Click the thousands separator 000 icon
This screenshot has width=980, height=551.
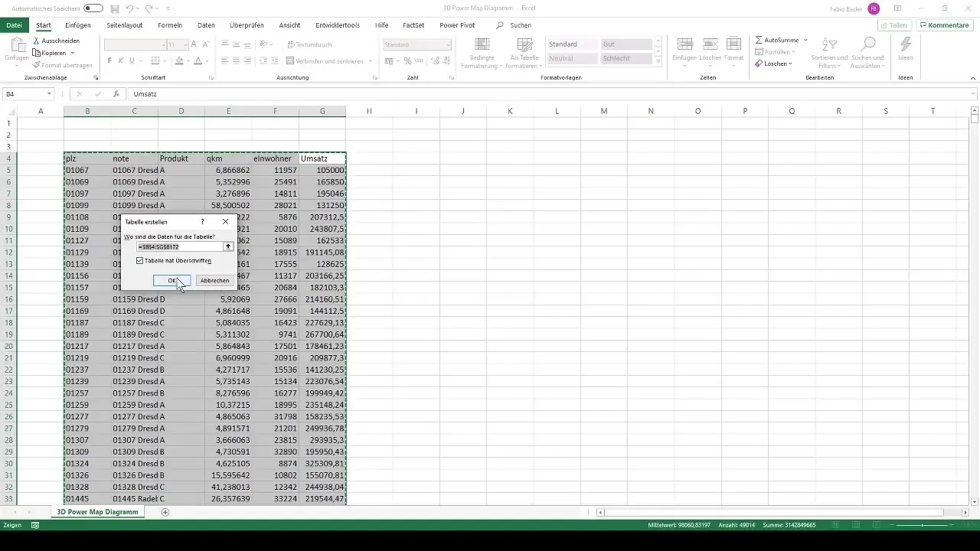[419, 61]
